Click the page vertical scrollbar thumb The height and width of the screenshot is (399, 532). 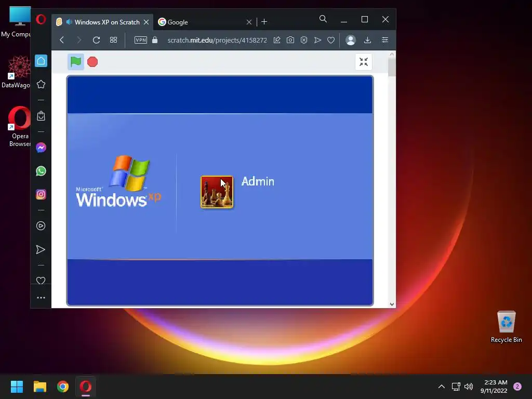[392, 67]
